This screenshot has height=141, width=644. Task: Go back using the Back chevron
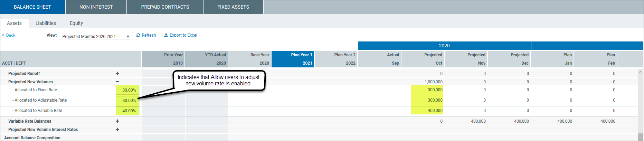[x=3, y=35]
